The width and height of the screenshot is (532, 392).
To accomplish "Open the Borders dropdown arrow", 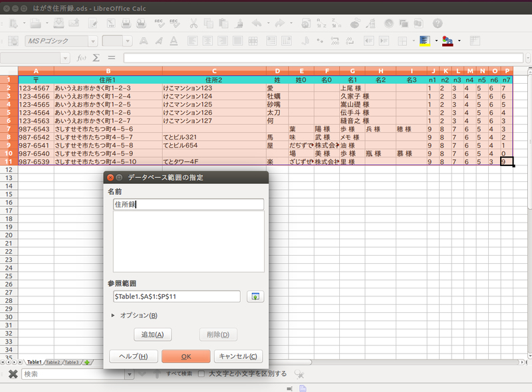I will [x=414, y=41].
